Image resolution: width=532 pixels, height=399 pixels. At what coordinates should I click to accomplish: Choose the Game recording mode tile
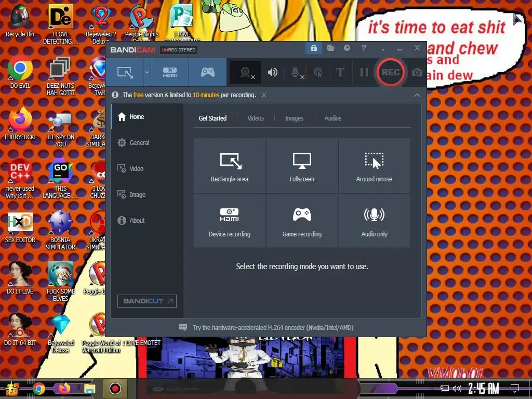point(302,220)
